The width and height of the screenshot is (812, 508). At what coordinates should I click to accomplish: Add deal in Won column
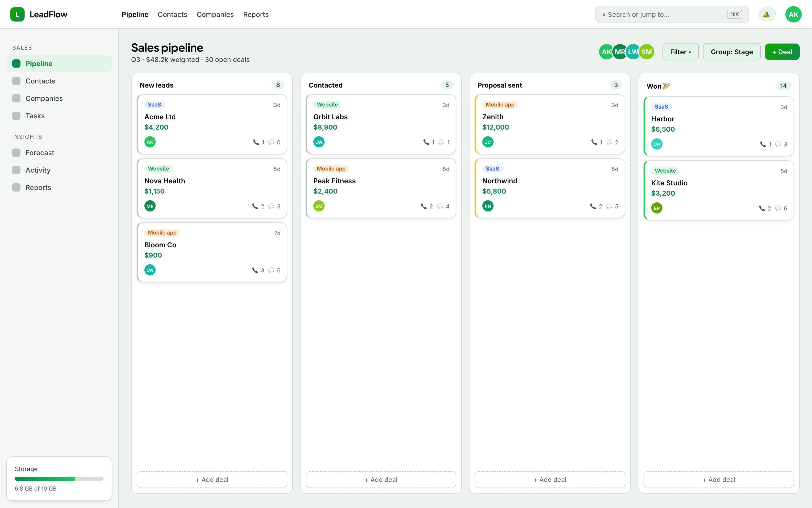pyautogui.click(x=719, y=479)
